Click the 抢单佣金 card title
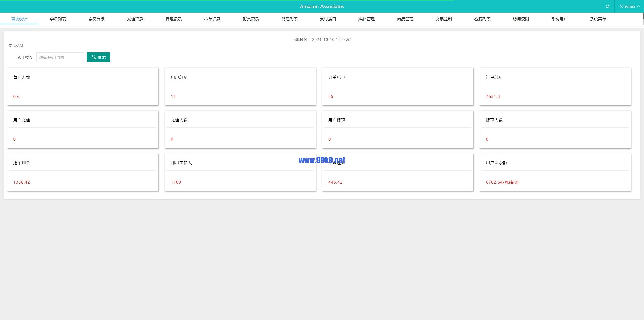The image size is (644, 320). tap(22, 163)
